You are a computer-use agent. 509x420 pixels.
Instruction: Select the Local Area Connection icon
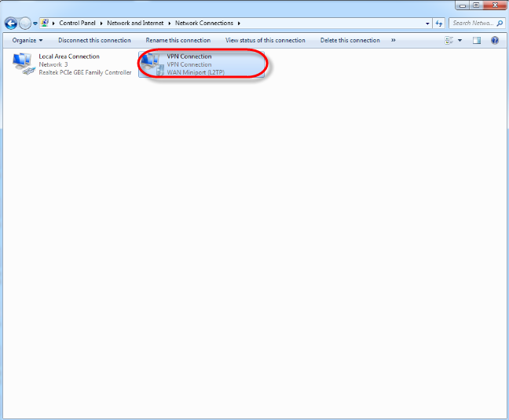(24, 64)
